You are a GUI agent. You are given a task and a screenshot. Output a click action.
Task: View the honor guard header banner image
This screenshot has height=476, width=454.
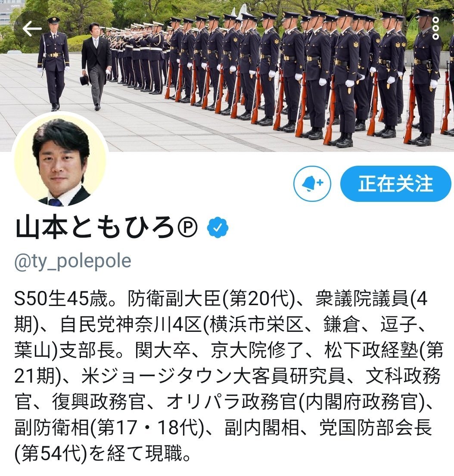[227, 76]
